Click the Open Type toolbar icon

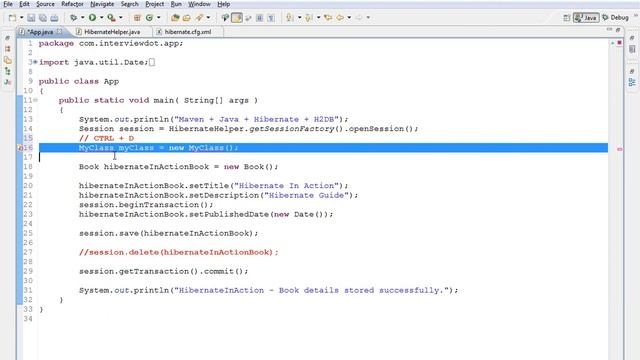[175, 18]
